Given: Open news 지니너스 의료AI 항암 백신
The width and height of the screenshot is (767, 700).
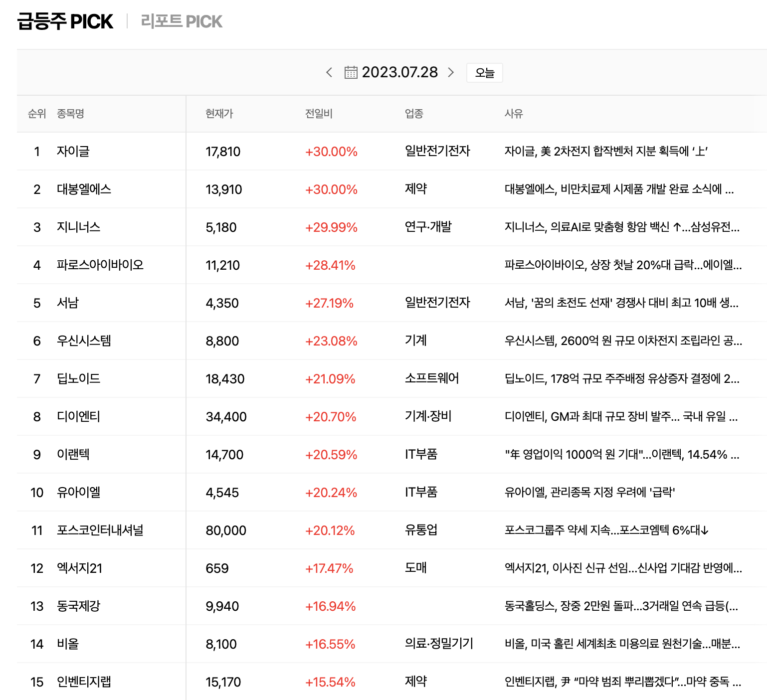Looking at the screenshot, I should (x=622, y=227).
